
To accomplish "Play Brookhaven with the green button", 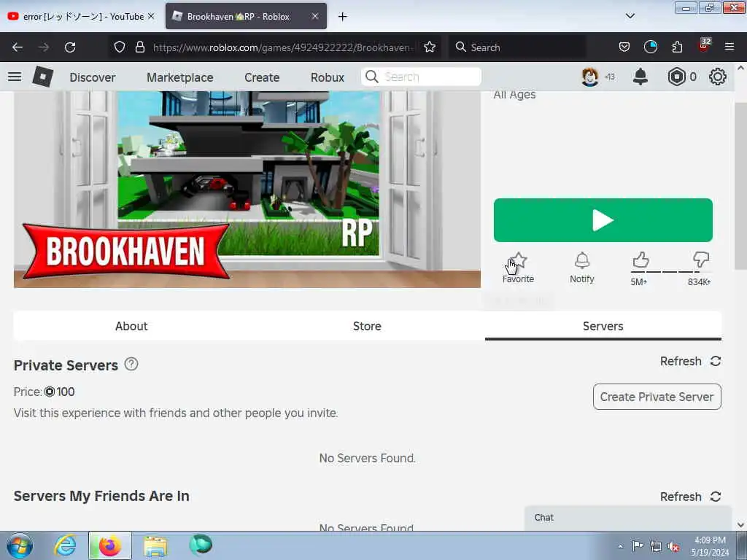I will pyautogui.click(x=603, y=220).
